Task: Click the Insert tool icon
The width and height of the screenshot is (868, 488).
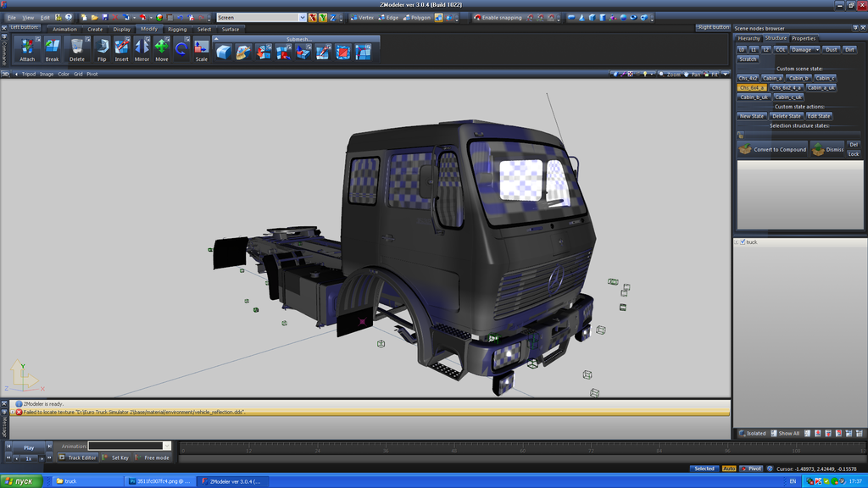Action: pos(121,50)
